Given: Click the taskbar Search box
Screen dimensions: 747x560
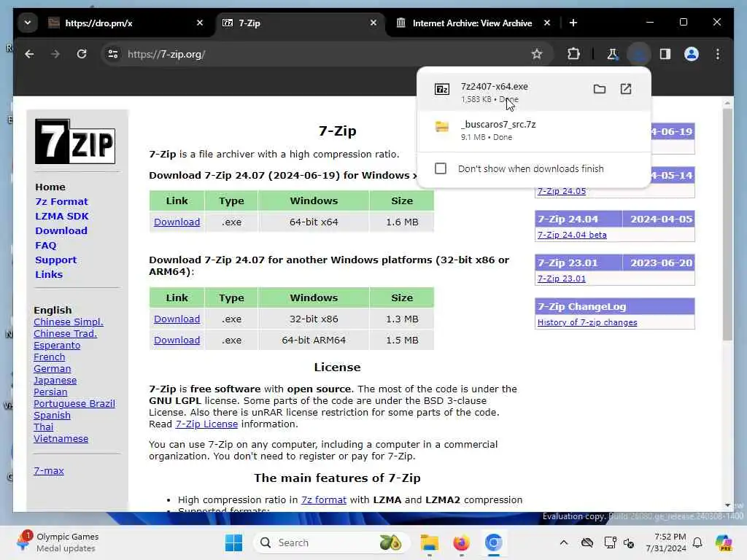Looking at the screenshot, I should (x=332, y=542).
